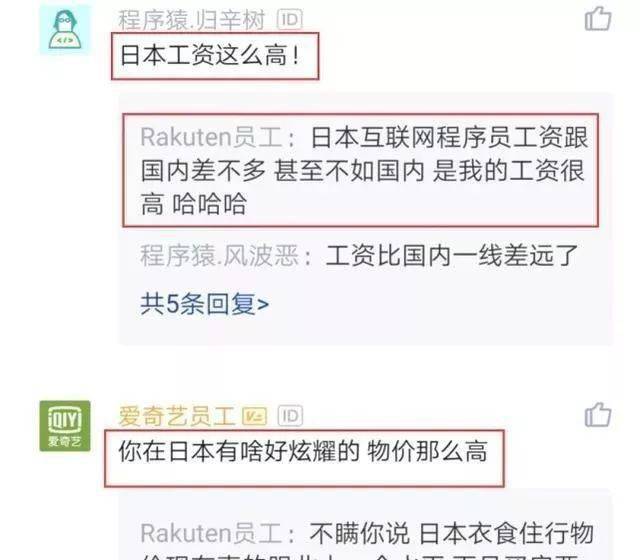Image resolution: width=640 pixels, height=560 pixels.
Task: Like the 日本工资这么高 comment with thumbs-up
Action: [x=598, y=19]
